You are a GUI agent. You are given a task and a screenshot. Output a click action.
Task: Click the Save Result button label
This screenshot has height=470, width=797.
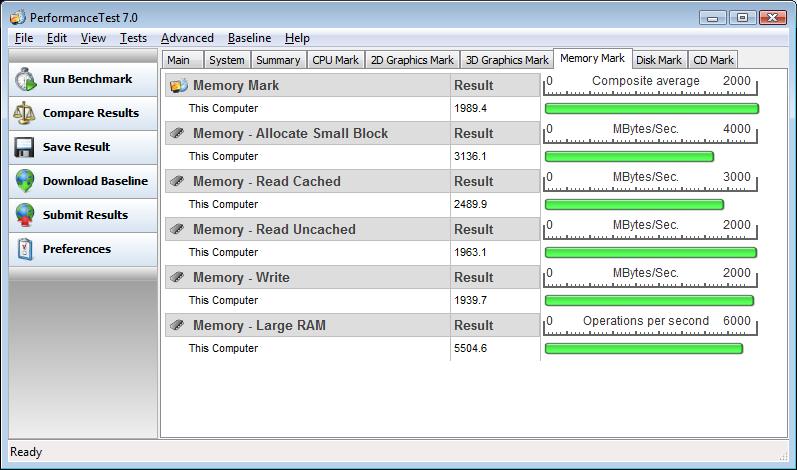[76, 147]
